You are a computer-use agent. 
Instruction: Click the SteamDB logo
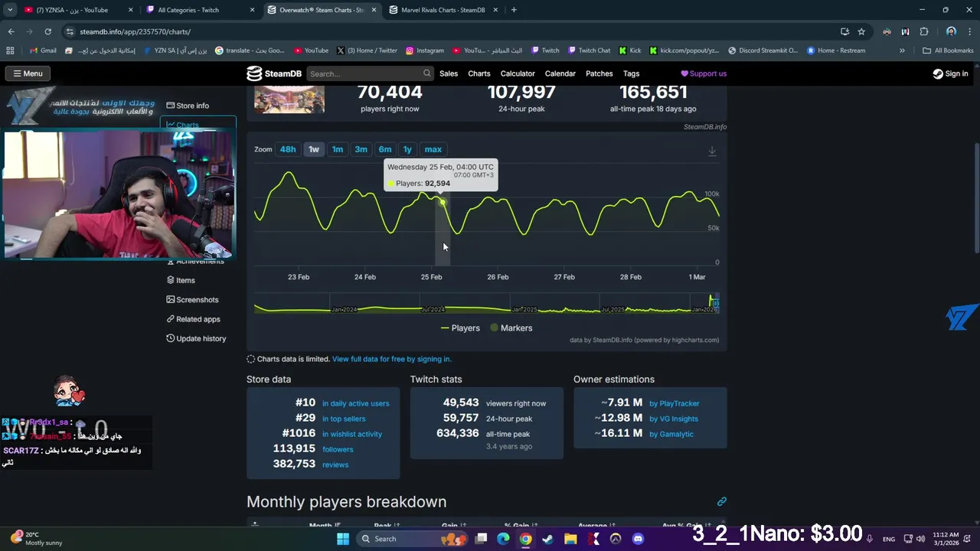(x=273, y=73)
